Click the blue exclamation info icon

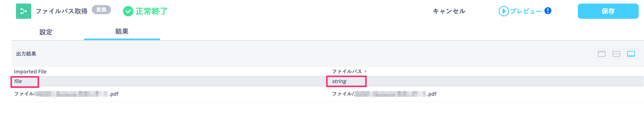[548, 11]
